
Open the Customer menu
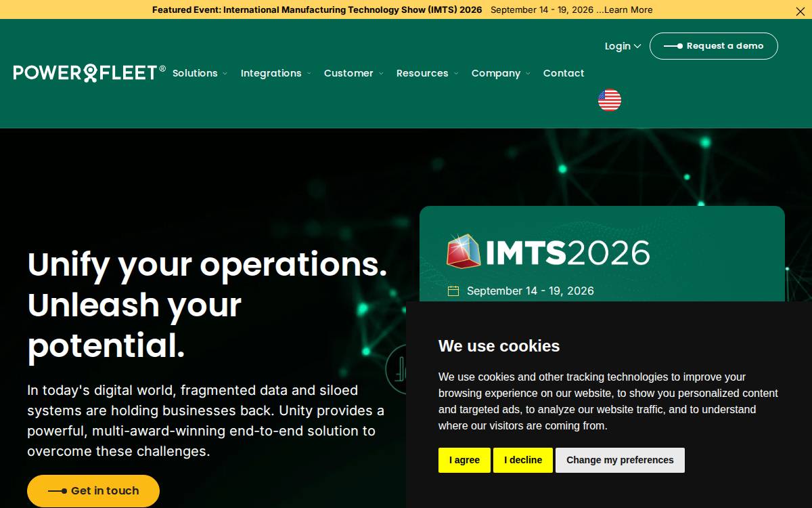(353, 73)
